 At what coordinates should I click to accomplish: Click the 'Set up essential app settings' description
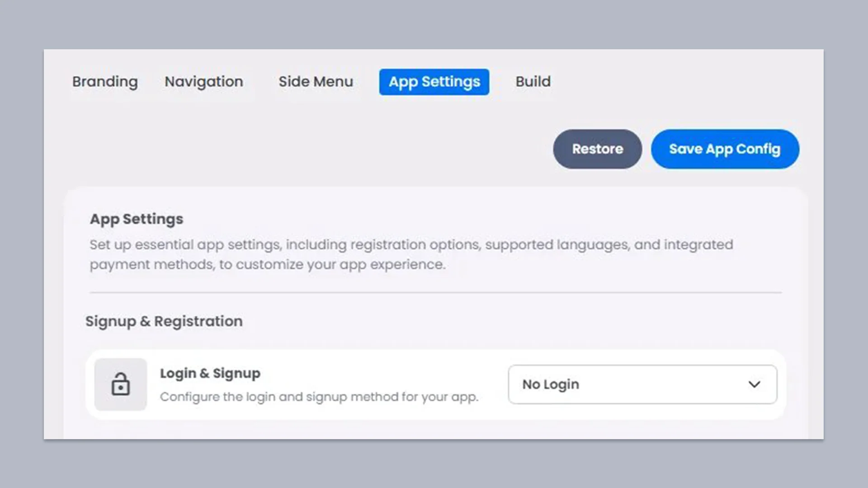[x=411, y=254]
